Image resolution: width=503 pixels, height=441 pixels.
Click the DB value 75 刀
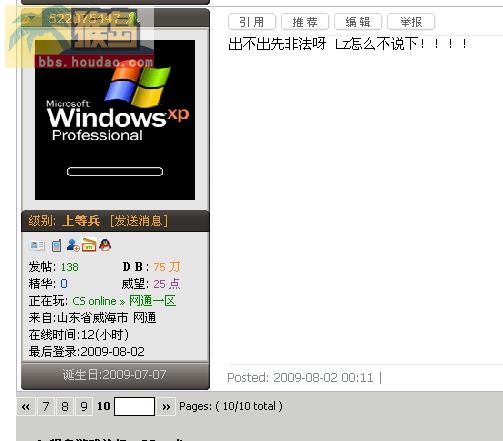(167, 267)
